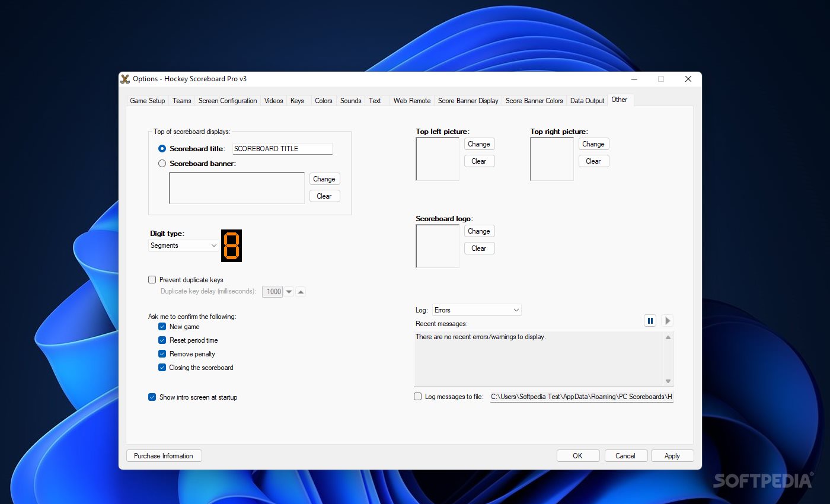Switch to the Sounds tab
Image resolution: width=830 pixels, height=504 pixels.
[351, 101]
